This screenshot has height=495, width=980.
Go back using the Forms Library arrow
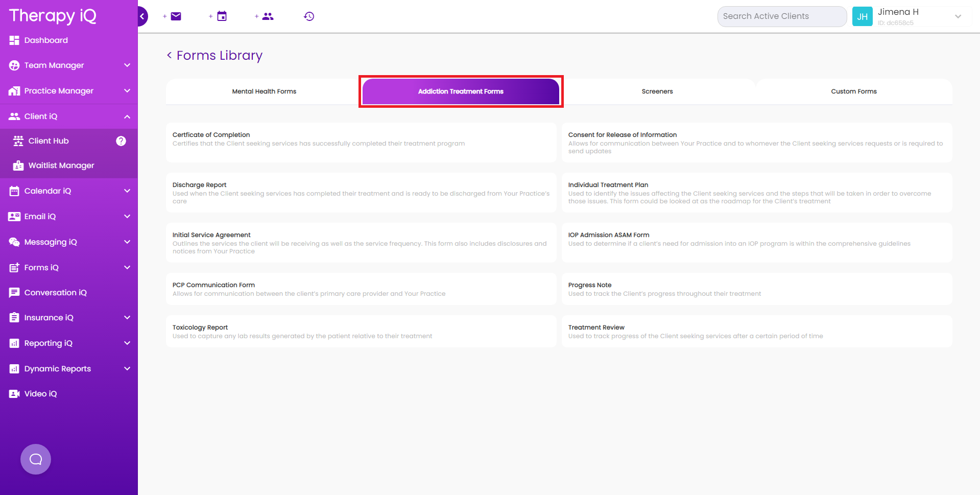(170, 55)
